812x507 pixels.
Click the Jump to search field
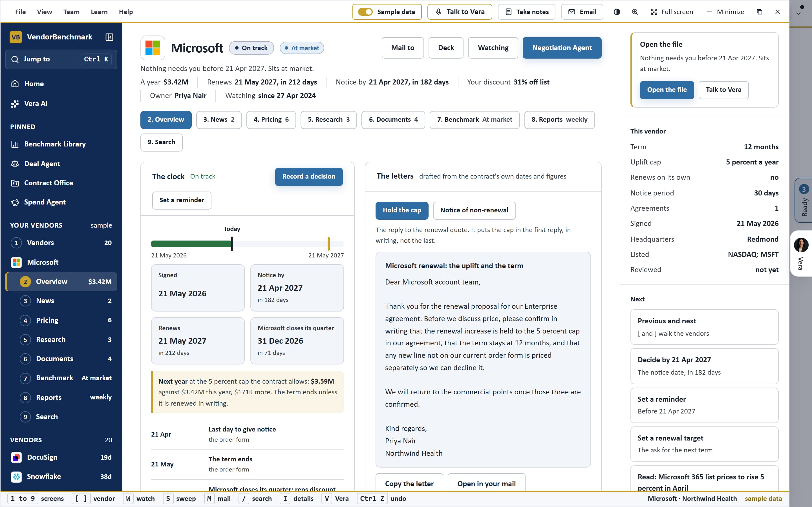(61, 59)
